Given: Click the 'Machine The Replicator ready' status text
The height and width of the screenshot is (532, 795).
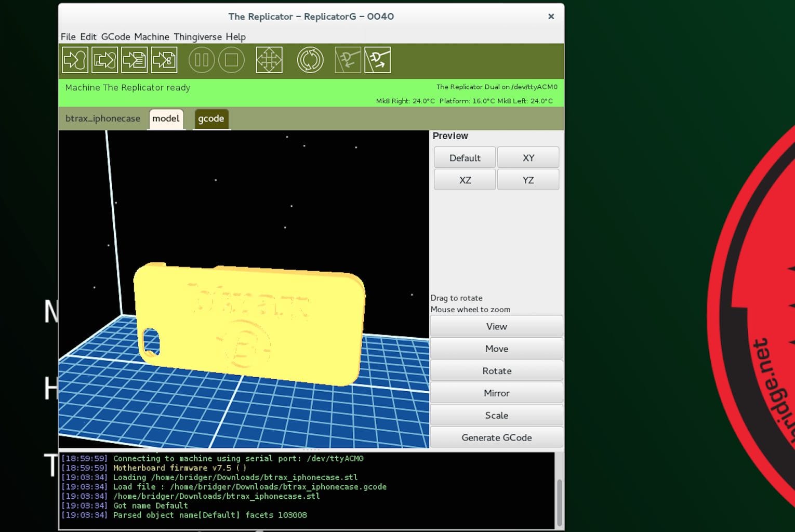Looking at the screenshot, I should 128,87.
